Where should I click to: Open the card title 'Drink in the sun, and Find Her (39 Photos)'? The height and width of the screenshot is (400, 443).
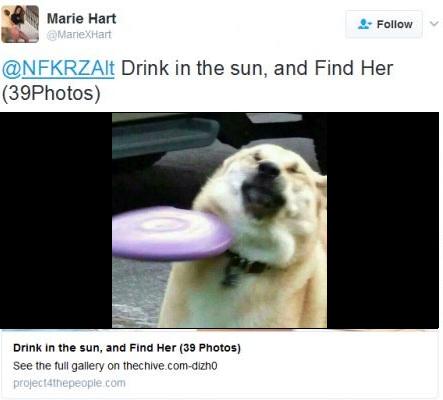127,348
